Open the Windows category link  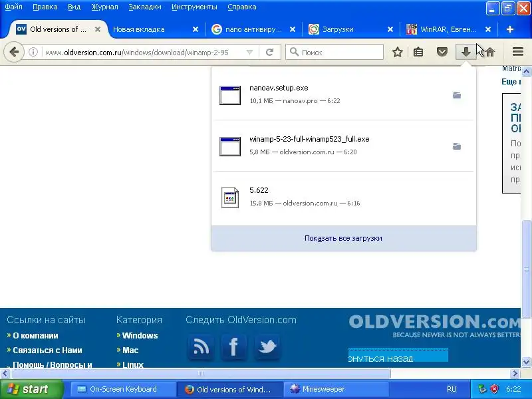click(140, 336)
